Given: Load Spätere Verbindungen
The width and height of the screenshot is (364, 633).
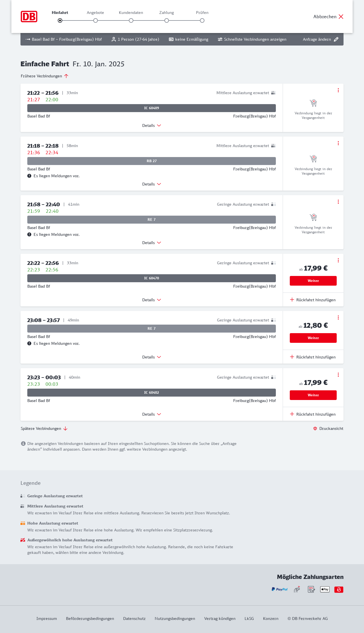Looking at the screenshot, I should [44, 428].
